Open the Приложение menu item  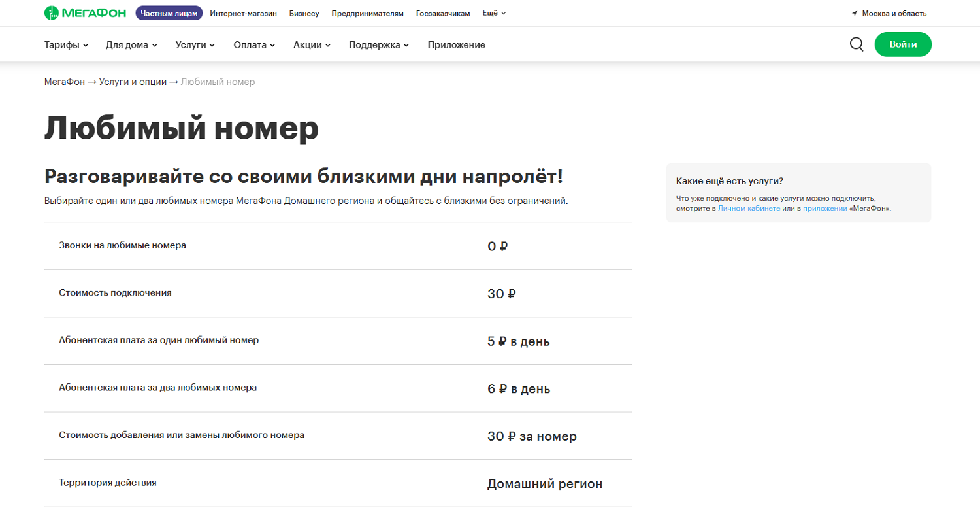click(x=457, y=45)
